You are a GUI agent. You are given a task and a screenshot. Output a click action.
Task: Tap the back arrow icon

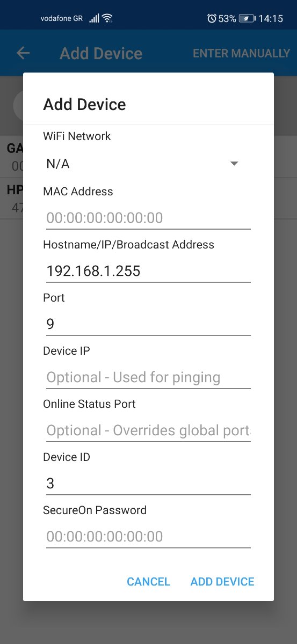[x=23, y=53]
